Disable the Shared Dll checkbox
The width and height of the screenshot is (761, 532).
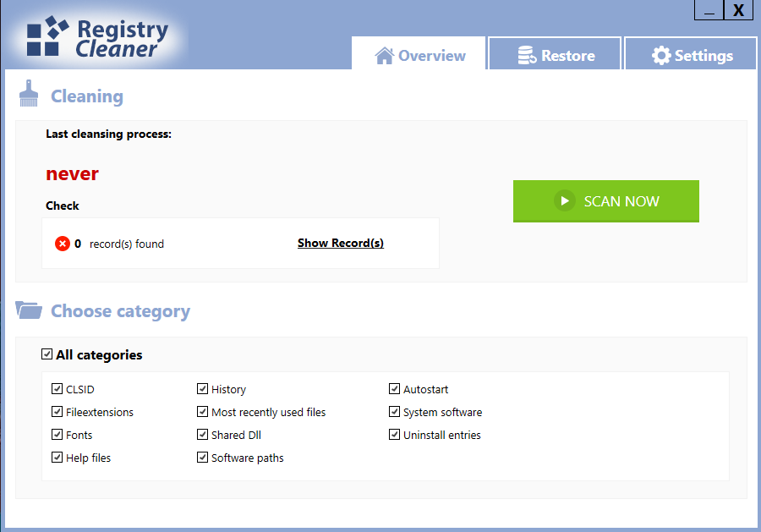(x=202, y=434)
